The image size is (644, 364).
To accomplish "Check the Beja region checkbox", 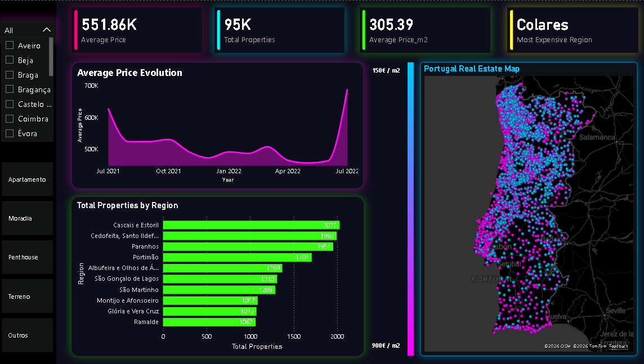I will pos(10,60).
